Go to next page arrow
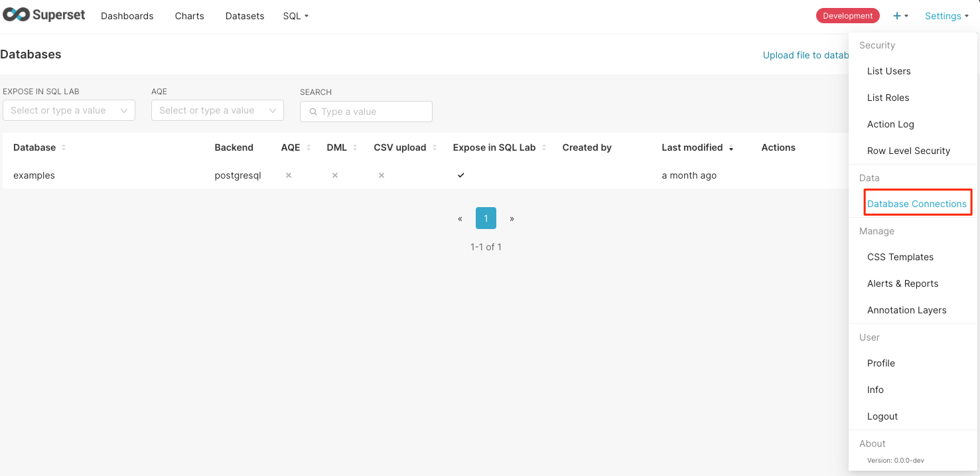 click(x=512, y=218)
